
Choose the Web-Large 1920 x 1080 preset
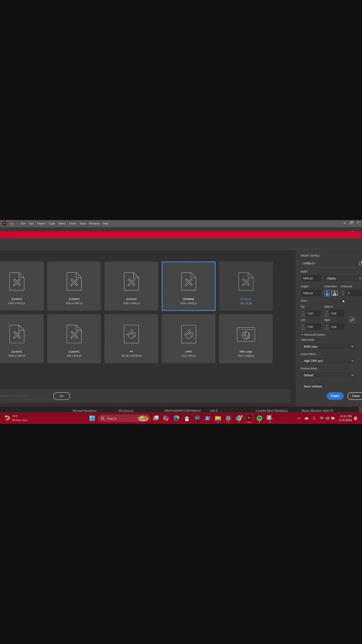coord(246,339)
